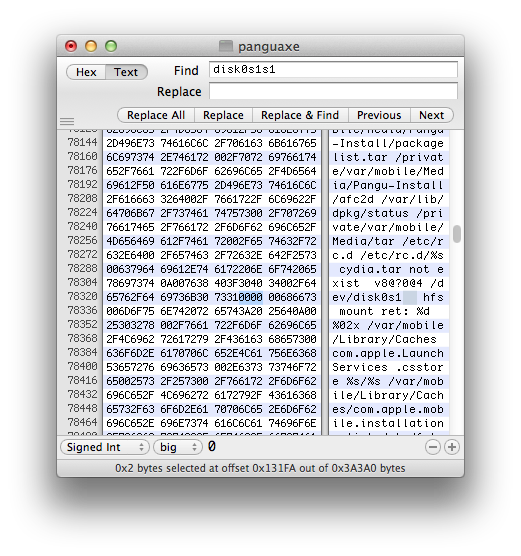This screenshot has width=521, height=556.
Task: Click the minus button in data inspector
Action: tap(433, 447)
